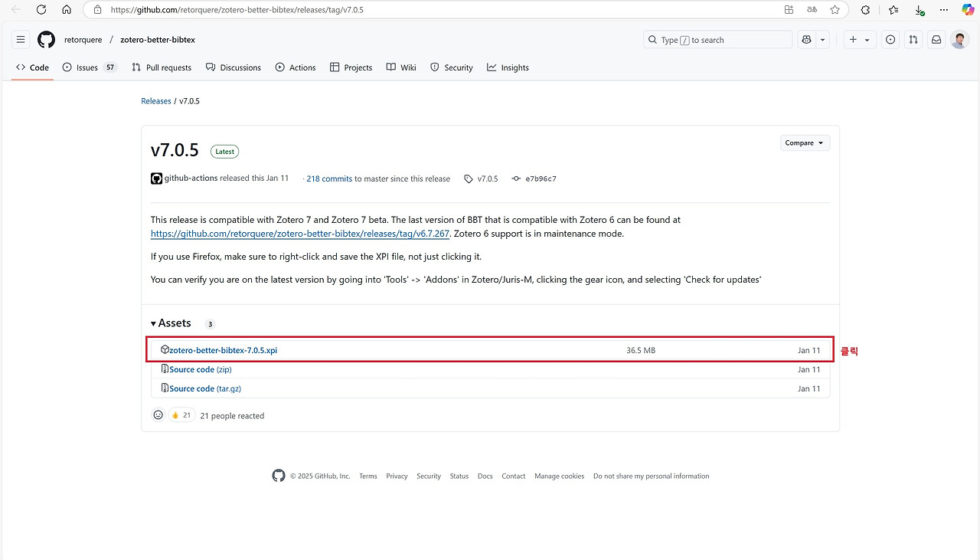Click the translate/read aloud icon in address bar

(812, 10)
